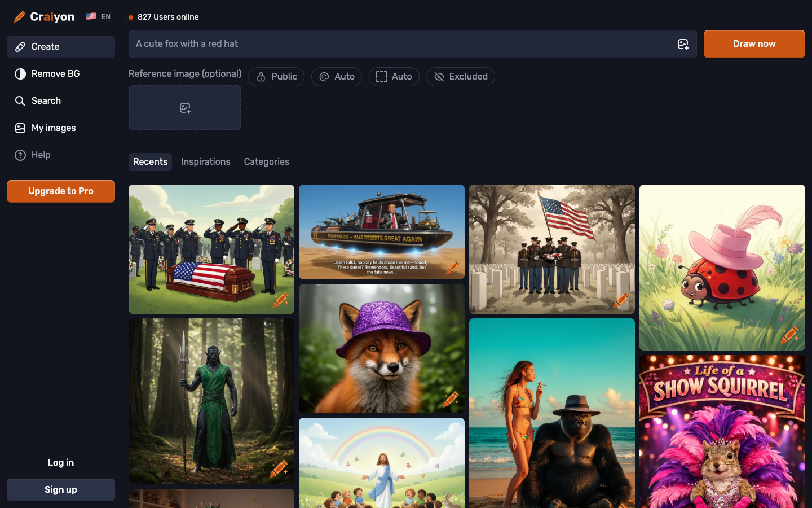Image resolution: width=812 pixels, height=508 pixels.
Task: Click the Draw now button
Action: [x=754, y=43]
